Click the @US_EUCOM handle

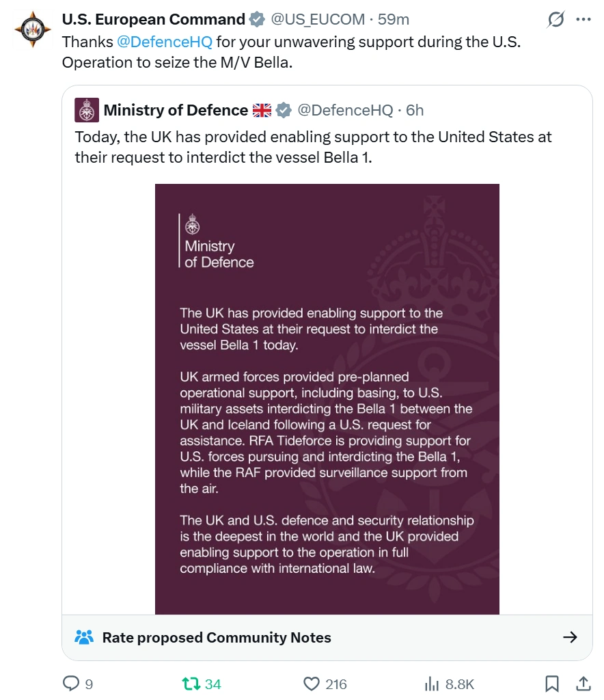click(x=318, y=20)
